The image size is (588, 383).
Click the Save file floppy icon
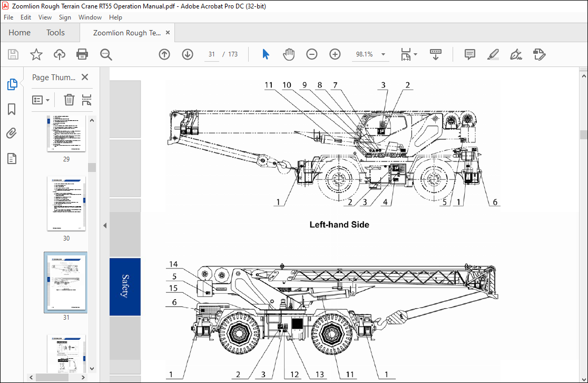point(13,54)
